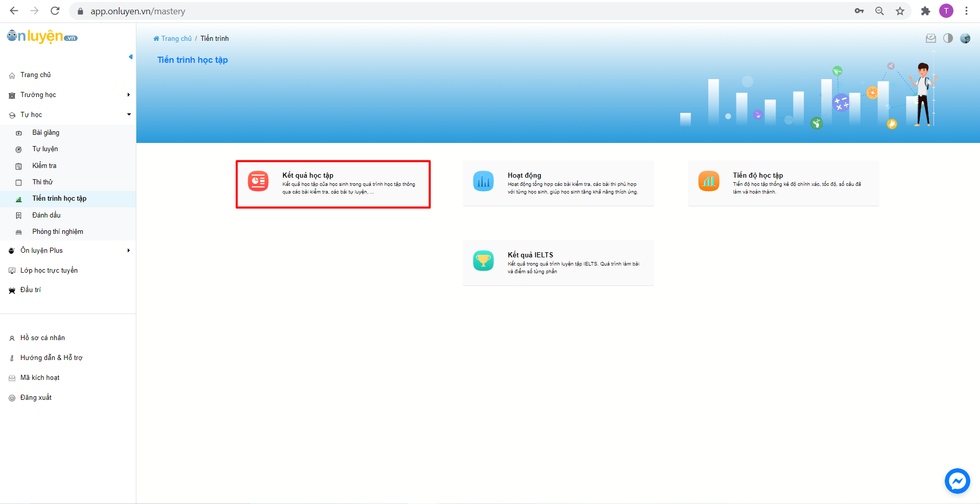The height and width of the screenshot is (504, 980).
Task: Open the Trường học menu item
Action: tap(38, 94)
